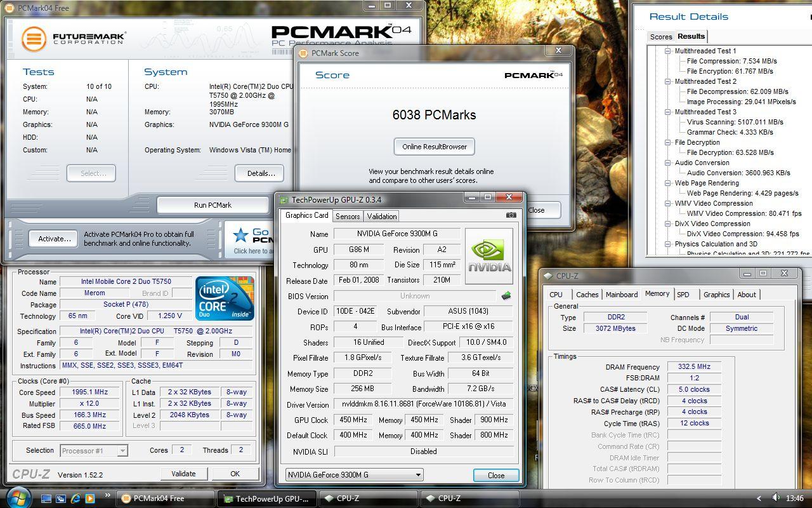Open the volume speaker tray icon
The image size is (812, 508).
(x=775, y=498)
